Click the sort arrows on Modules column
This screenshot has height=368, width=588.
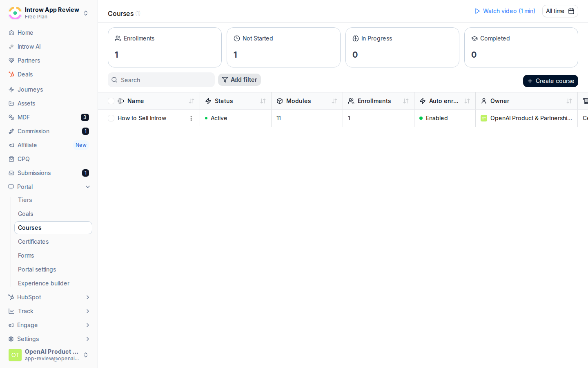point(334,101)
